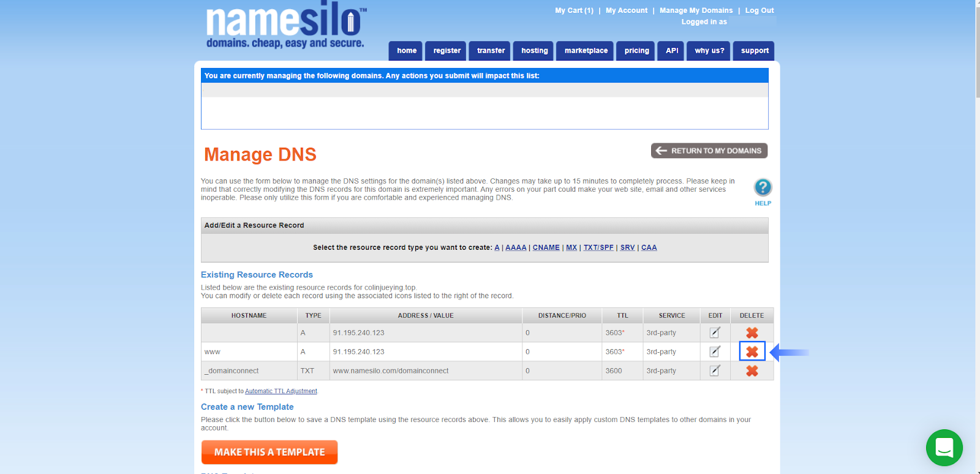This screenshot has height=474, width=980.
Task: Create a new A record
Action: point(497,247)
